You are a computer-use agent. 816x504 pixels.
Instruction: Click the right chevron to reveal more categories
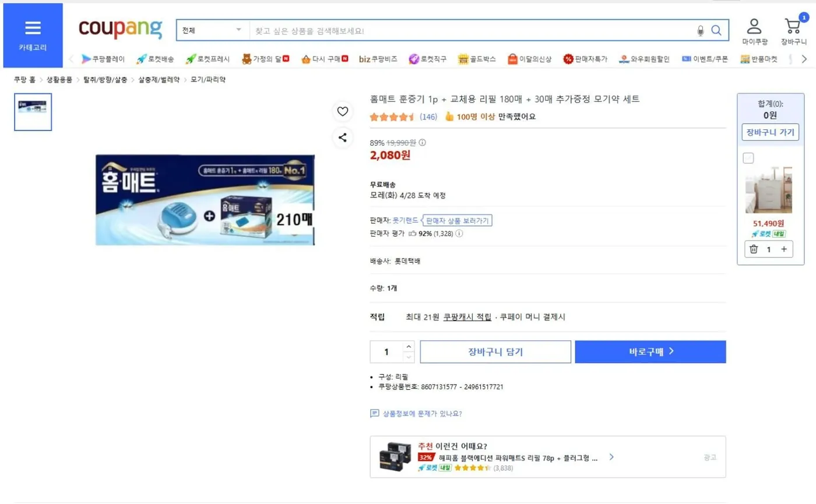pyautogui.click(x=804, y=58)
